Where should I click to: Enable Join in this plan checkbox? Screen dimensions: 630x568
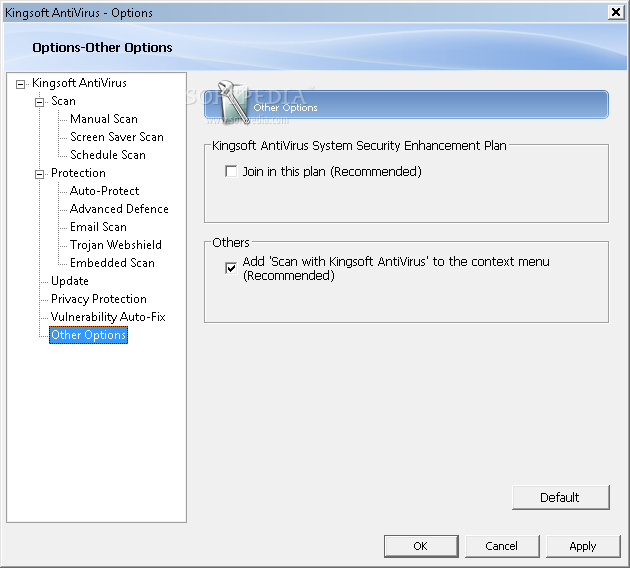tap(231, 172)
